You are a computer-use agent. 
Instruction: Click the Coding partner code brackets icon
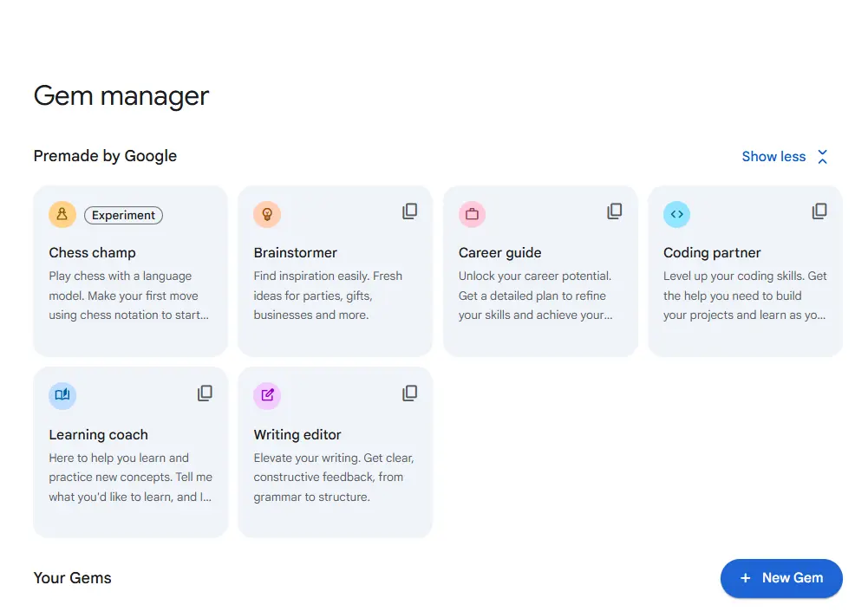click(676, 215)
